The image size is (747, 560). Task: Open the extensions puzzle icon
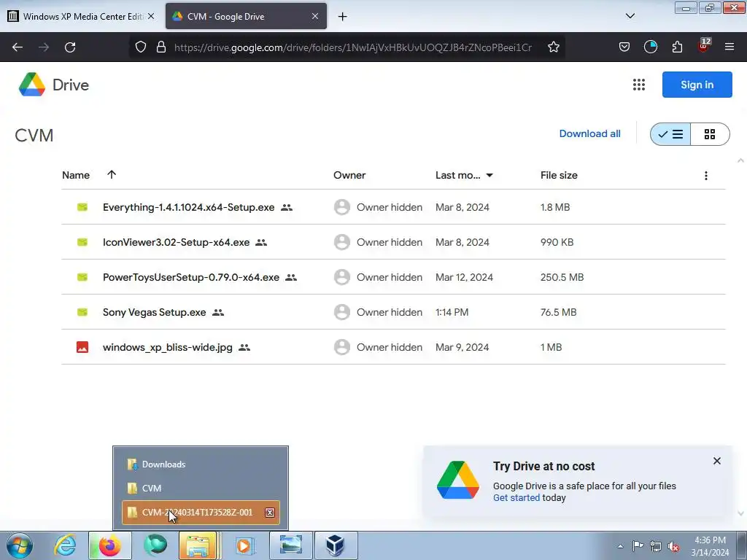click(x=677, y=47)
